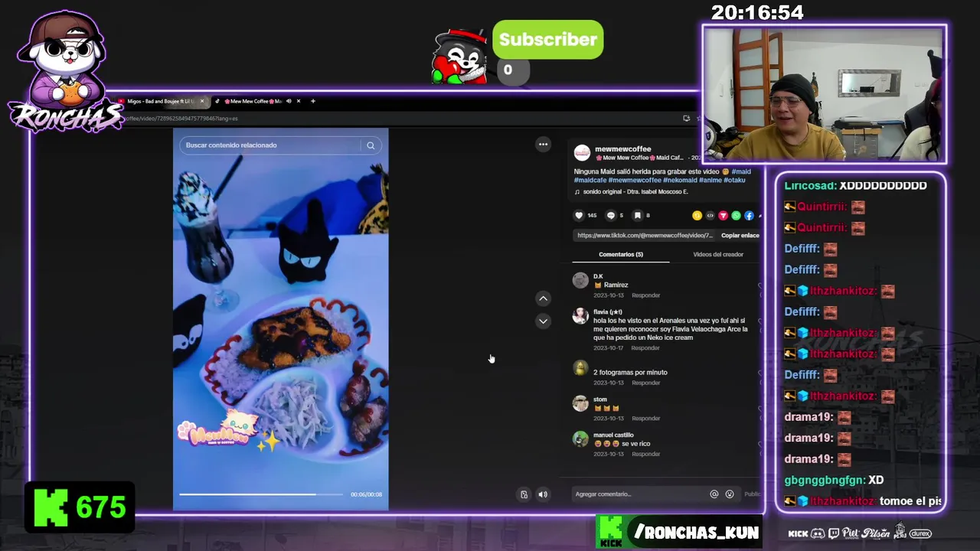
Task: Click the embed code share icon
Action: (x=710, y=216)
